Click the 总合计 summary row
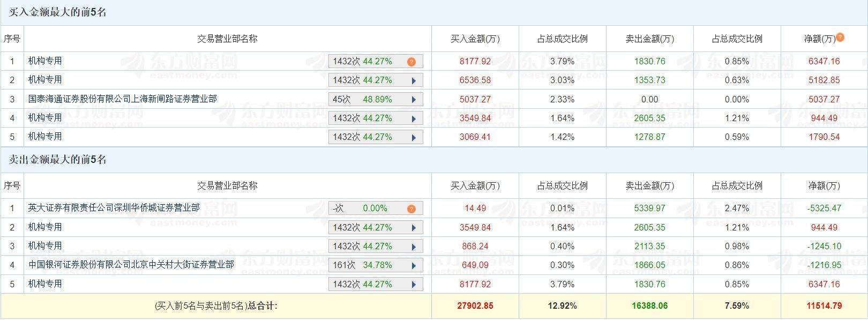 pyautogui.click(x=214, y=306)
